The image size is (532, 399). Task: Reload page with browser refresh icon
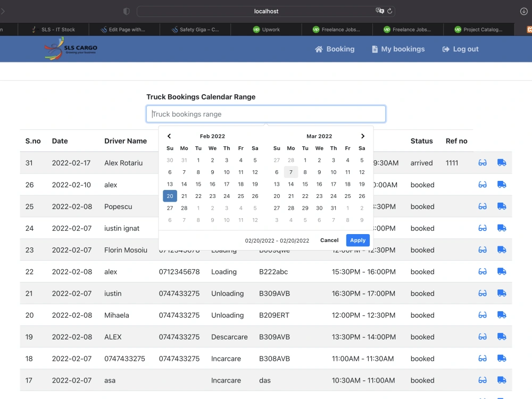click(389, 11)
